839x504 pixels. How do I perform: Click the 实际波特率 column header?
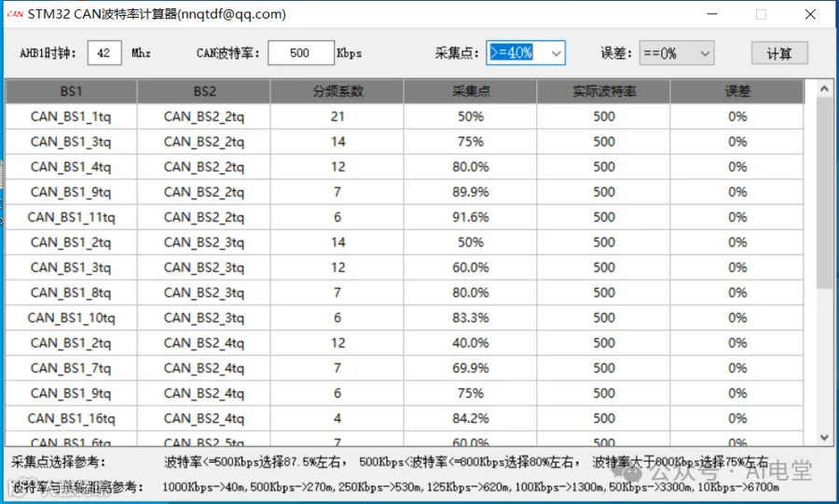point(603,91)
